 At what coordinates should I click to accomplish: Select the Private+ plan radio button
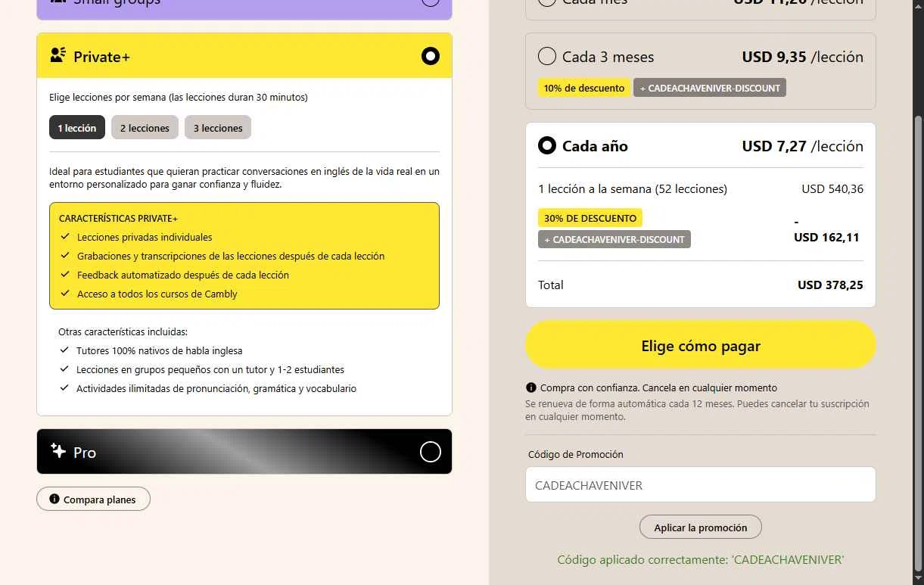click(430, 56)
